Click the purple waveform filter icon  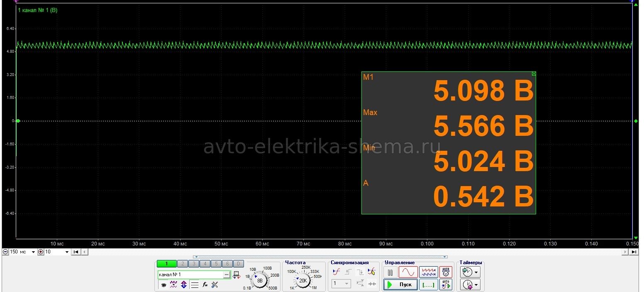(x=173, y=285)
